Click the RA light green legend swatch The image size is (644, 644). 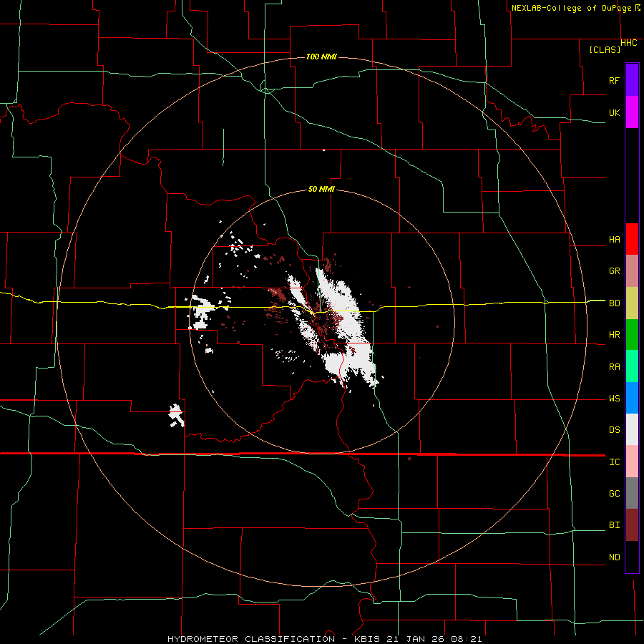pos(632,366)
